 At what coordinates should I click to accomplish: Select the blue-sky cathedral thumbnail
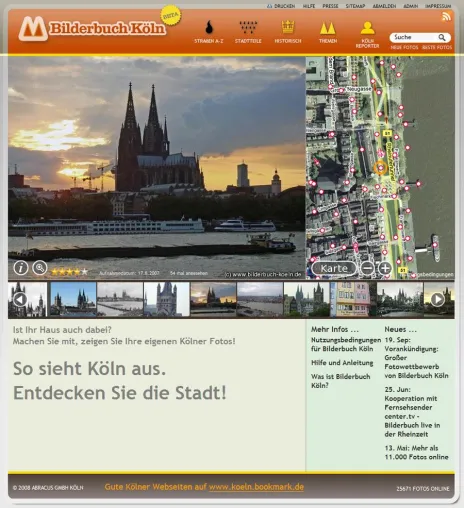coord(73,299)
